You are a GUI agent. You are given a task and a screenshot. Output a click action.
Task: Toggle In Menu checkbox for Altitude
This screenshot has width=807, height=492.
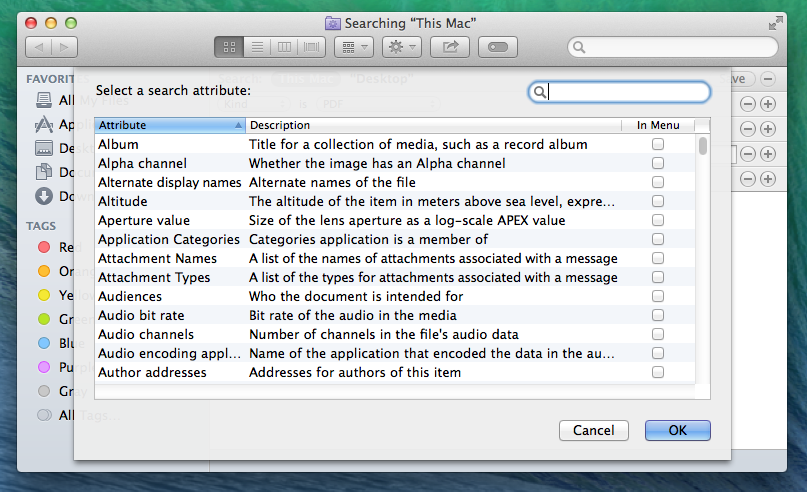[x=658, y=201]
